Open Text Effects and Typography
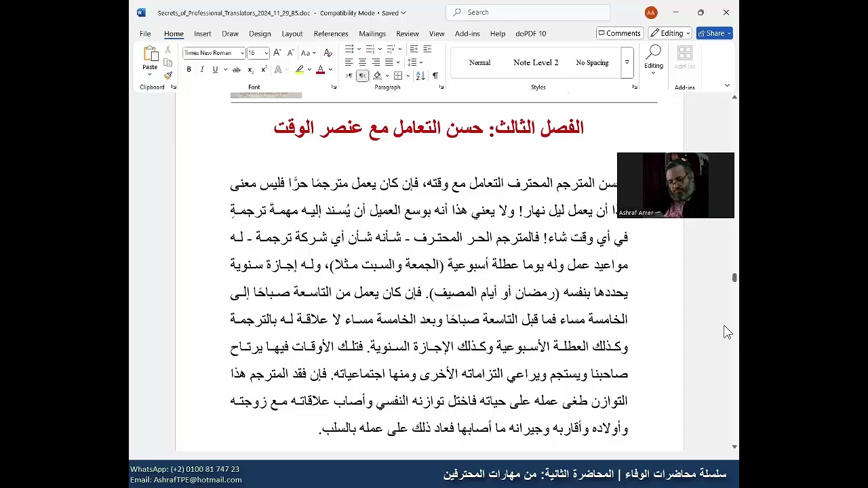The height and width of the screenshot is (488, 868). click(x=278, y=70)
